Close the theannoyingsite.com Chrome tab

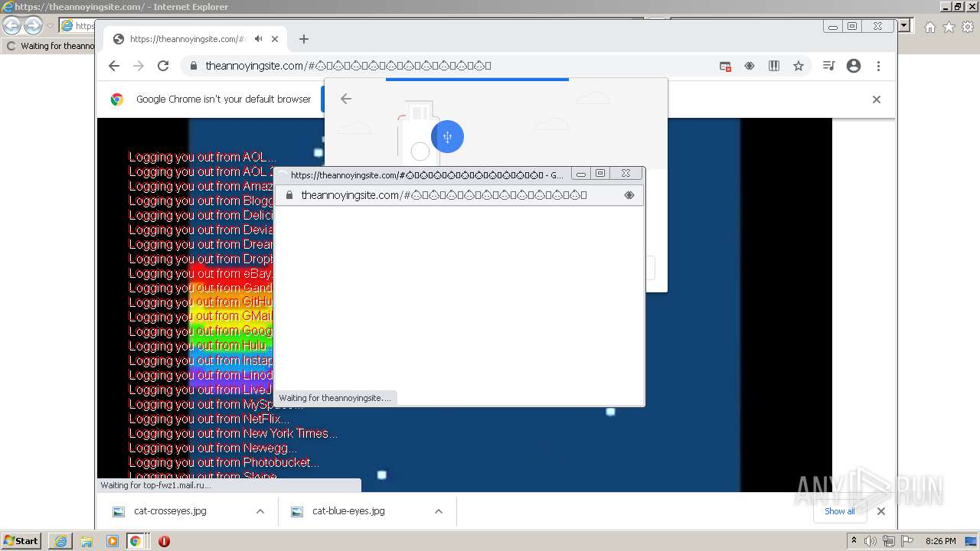coord(274,39)
